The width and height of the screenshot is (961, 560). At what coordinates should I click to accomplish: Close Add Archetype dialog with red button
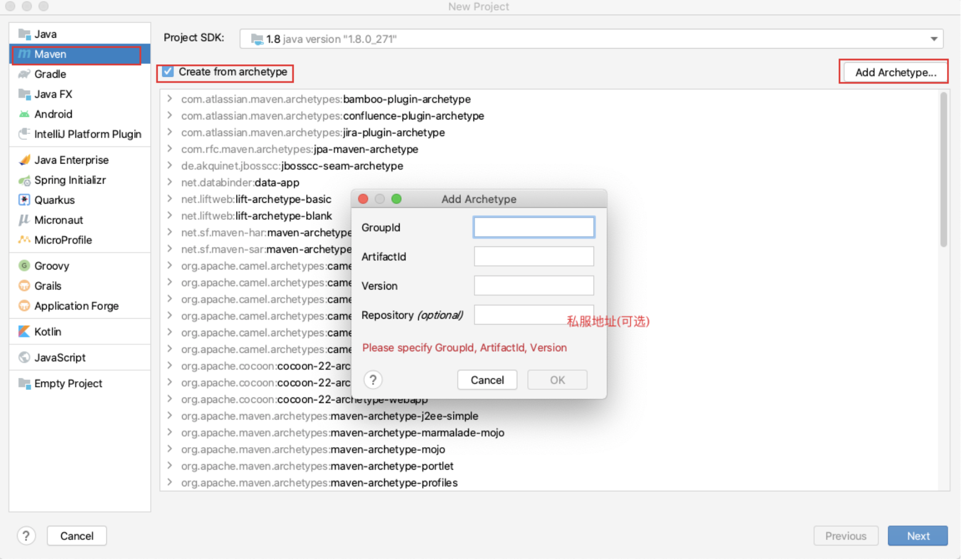click(363, 199)
